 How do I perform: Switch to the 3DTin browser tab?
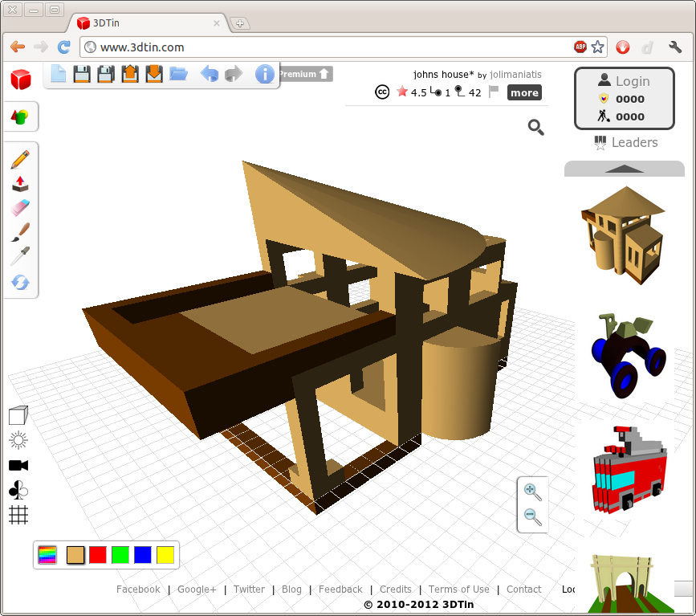(144, 23)
